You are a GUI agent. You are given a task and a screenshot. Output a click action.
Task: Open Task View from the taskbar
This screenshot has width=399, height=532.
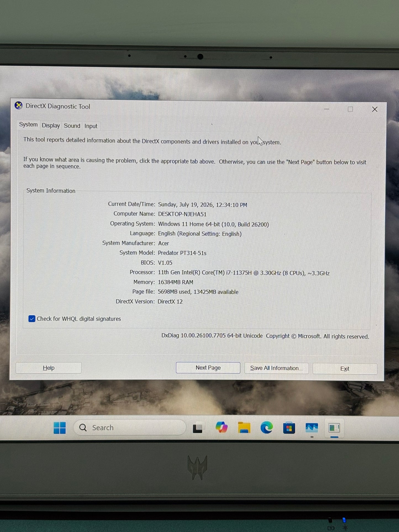click(197, 428)
